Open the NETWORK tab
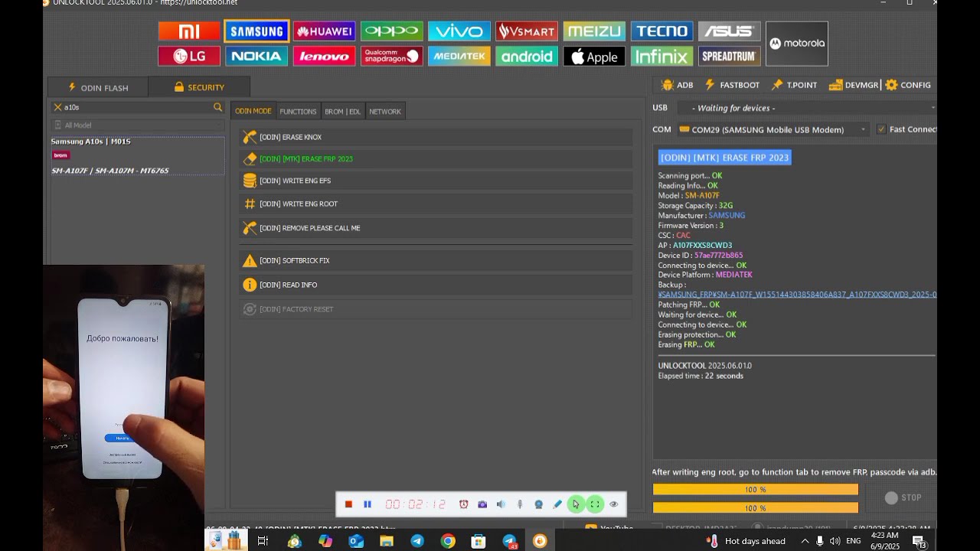The width and height of the screenshot is (980, 551). pyautogui.click(x=385, y=111)
